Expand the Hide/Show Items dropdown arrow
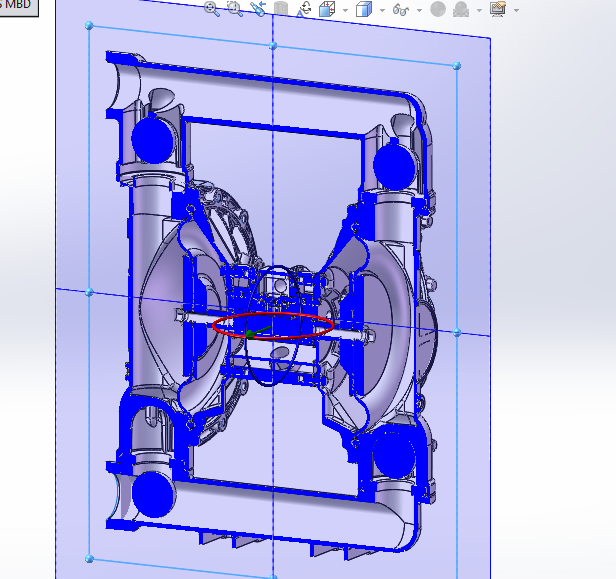 419,10
